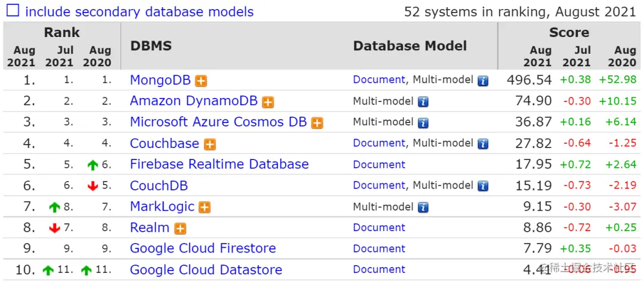
Task: Open the Firebase Realtime Database link
Action: [219, 164]
